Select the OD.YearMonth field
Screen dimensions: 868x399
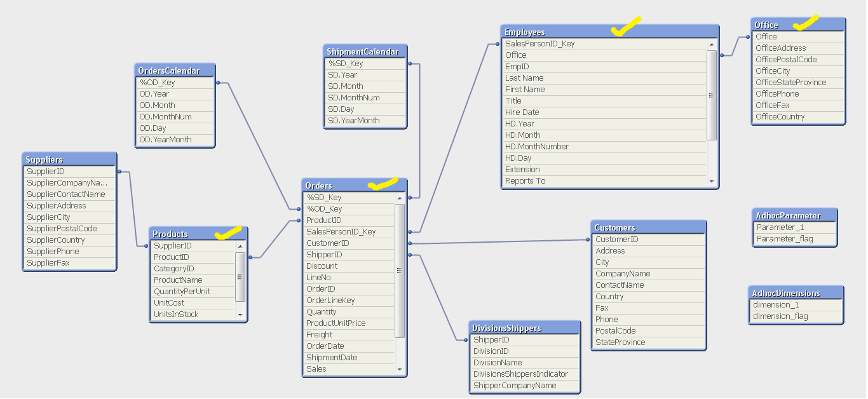tap(176, 139)
